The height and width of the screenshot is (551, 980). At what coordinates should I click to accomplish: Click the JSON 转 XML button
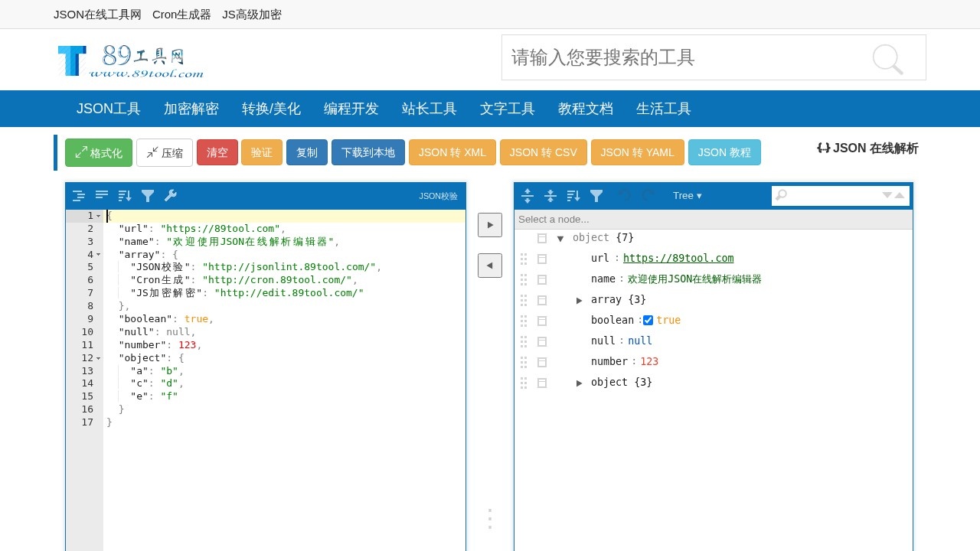[x=452, y=152]
